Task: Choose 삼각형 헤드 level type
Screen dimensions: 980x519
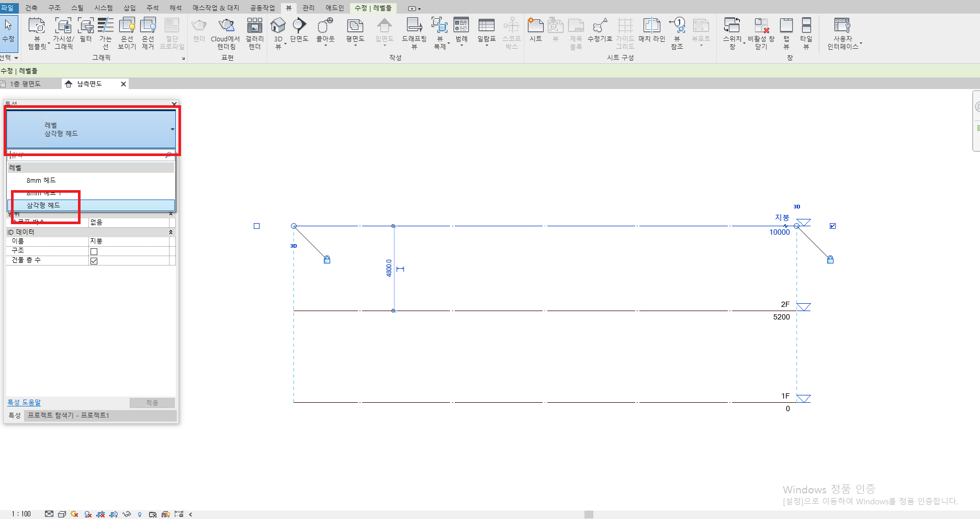Action: [x=91, y=205]
